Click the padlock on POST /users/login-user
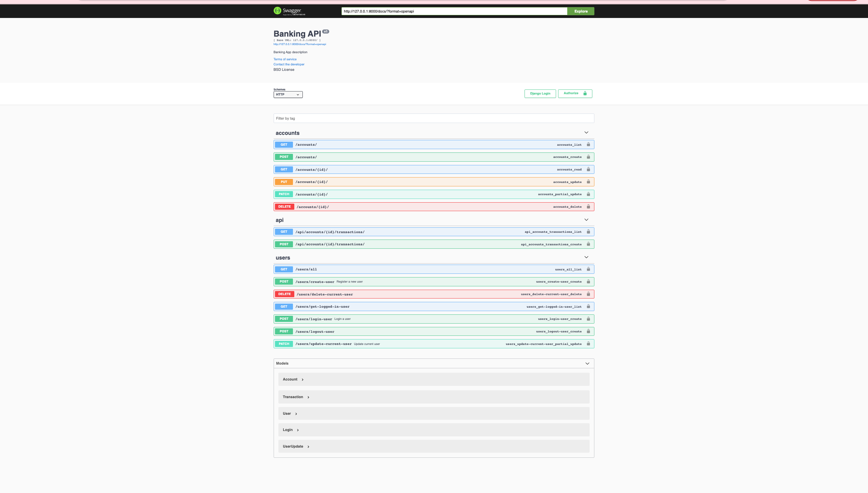 point(589,319)
